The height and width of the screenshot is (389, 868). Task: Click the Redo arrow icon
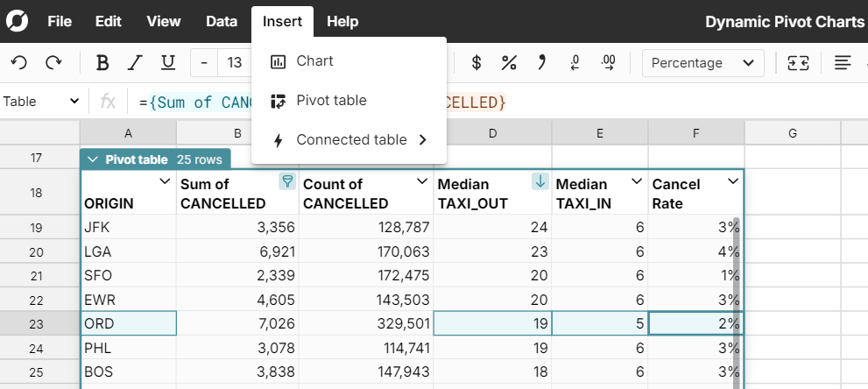click(x=53, y=62)
